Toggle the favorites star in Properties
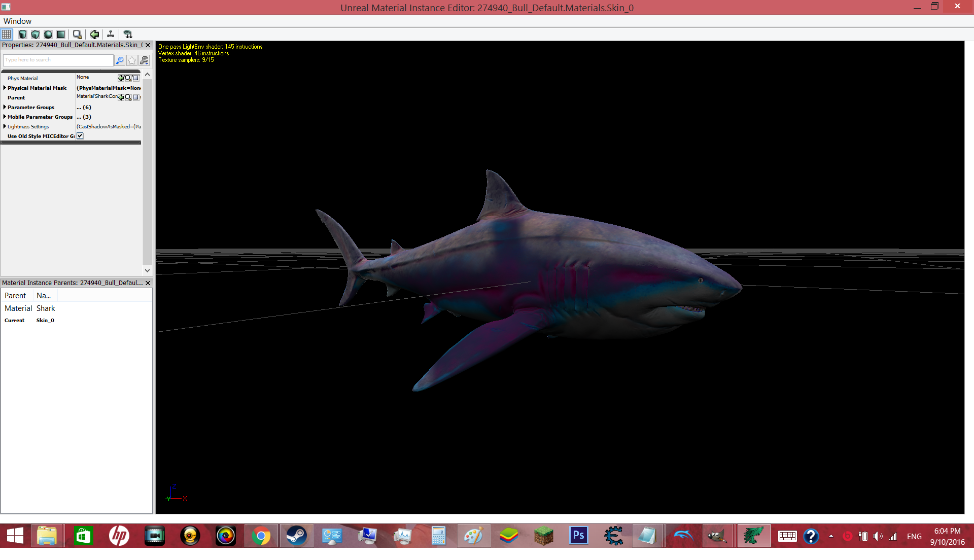 (132, 60)
